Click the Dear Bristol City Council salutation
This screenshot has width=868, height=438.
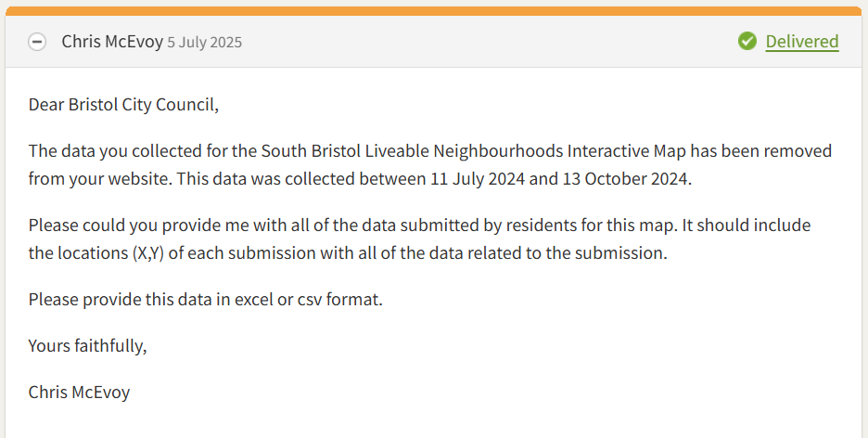click(x=123, y=105)
